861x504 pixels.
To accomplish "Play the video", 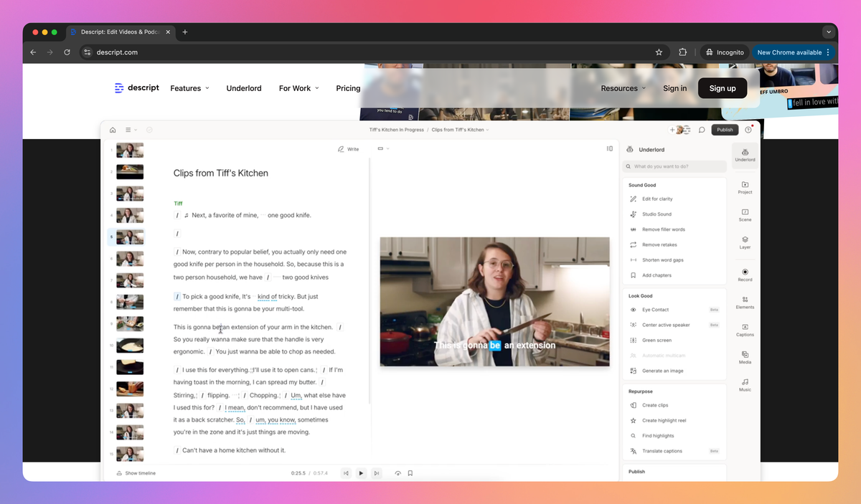I will [361, 473].
